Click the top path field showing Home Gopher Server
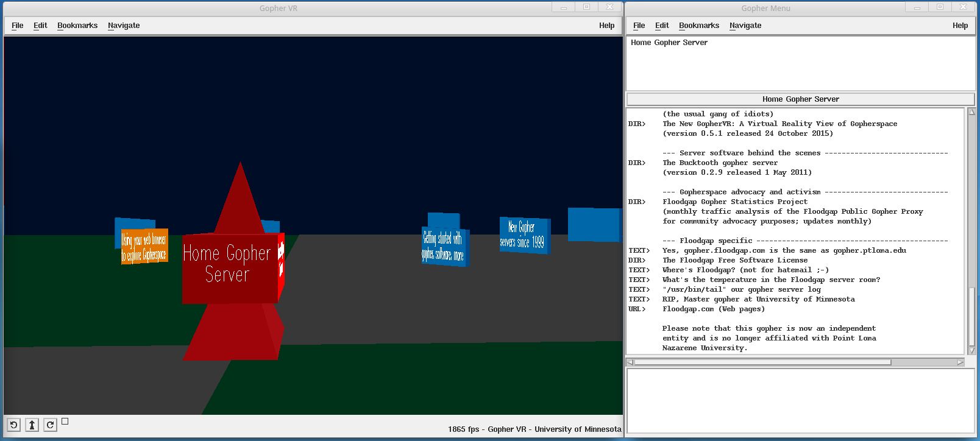 click(x=800, y=63)
